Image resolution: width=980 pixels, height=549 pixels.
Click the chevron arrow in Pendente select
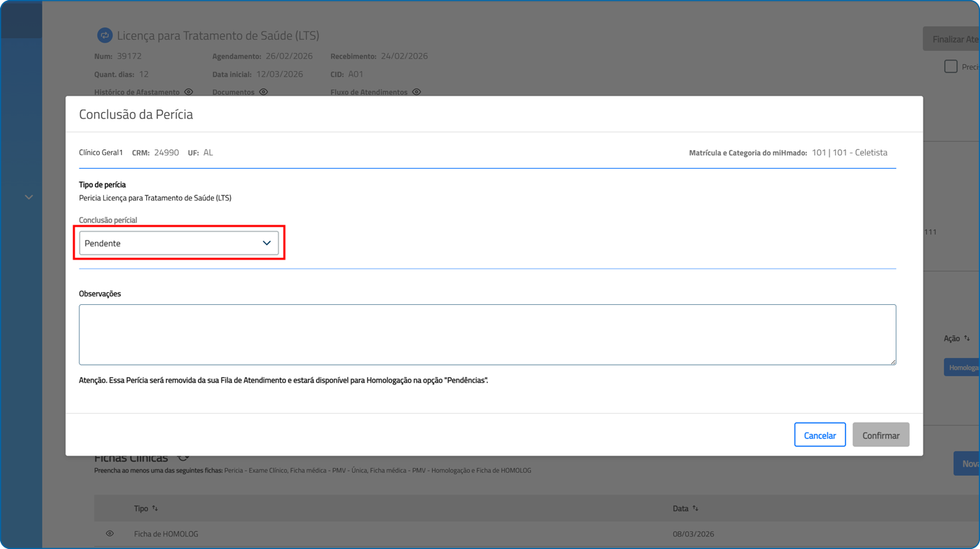[x=266, y=243]
